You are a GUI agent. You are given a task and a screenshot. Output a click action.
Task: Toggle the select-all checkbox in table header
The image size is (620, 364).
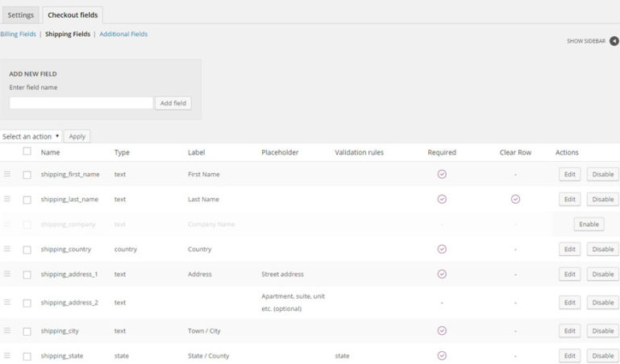point(27,151)
